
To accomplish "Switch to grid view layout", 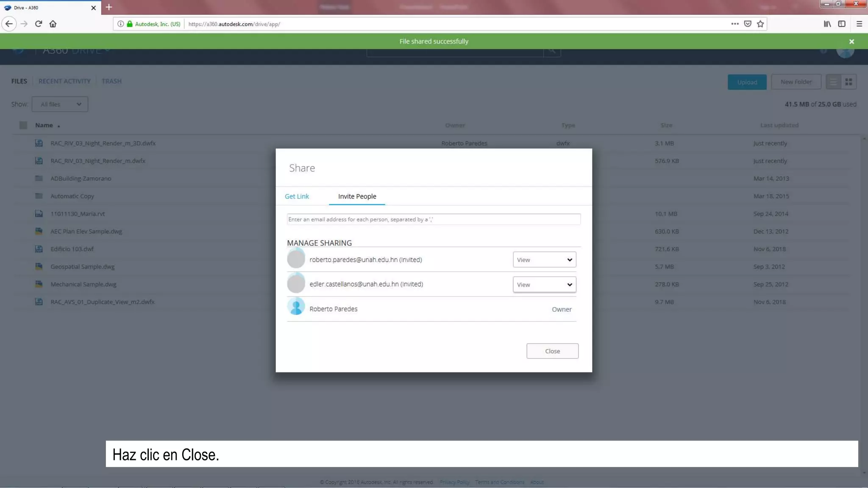I will pyautogui.click(x=849, y=82).
